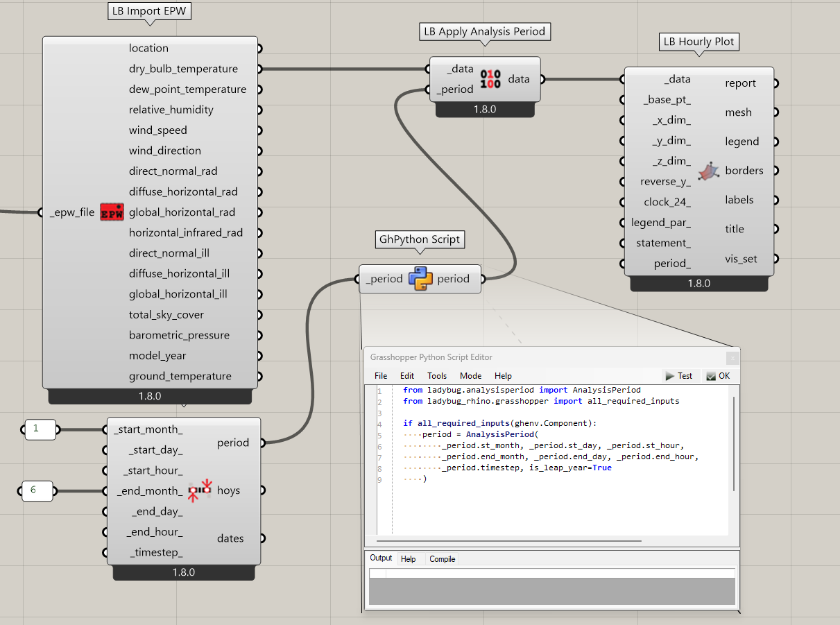Viewport: 840px width, 625px height.
Task: Open the File menu in Python Script Editor
Action: [381, 376]
